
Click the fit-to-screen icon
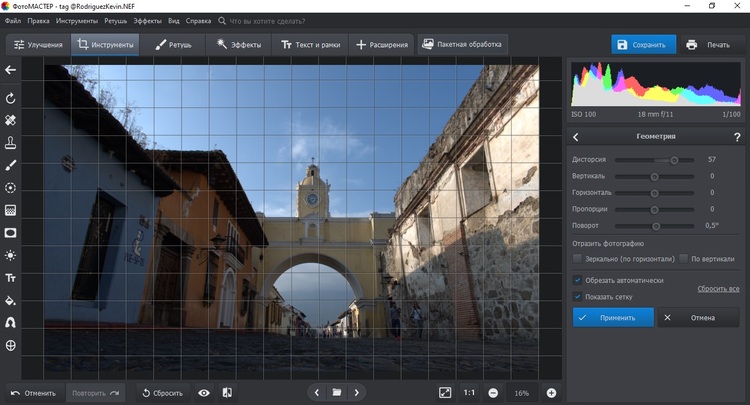click(x=445, y=392)
